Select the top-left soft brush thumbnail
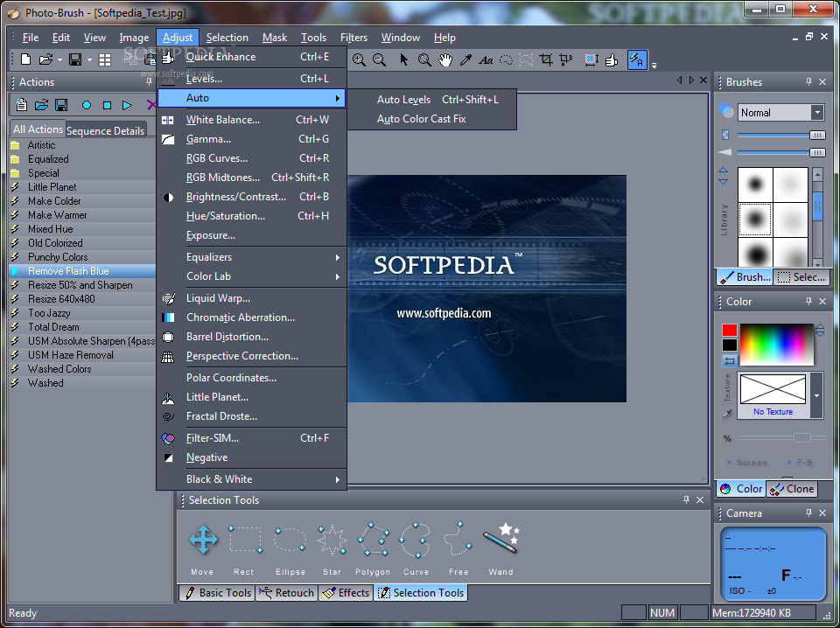 point(755,185)
